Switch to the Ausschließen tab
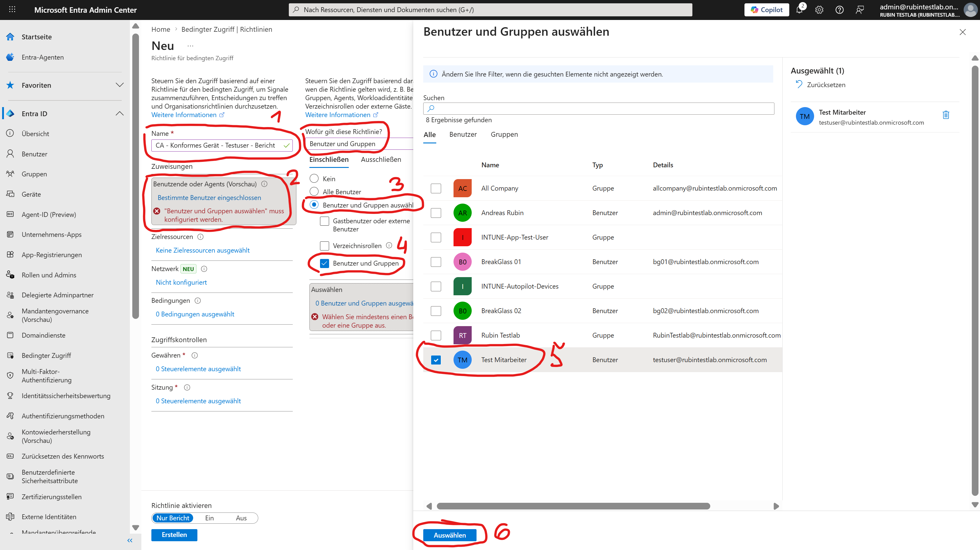The height and width of the screenshot is (550, 980). (381, 160)
